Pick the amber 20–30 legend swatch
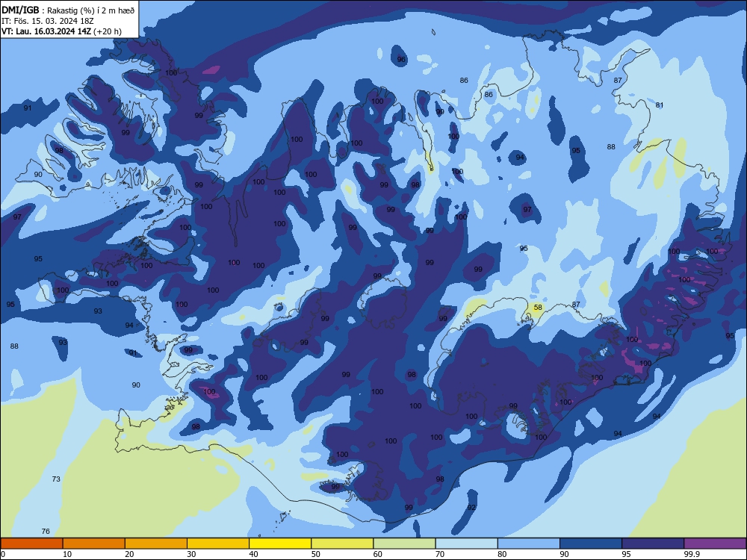This screenshot has width=747, height=560. (x=156, y=544)
